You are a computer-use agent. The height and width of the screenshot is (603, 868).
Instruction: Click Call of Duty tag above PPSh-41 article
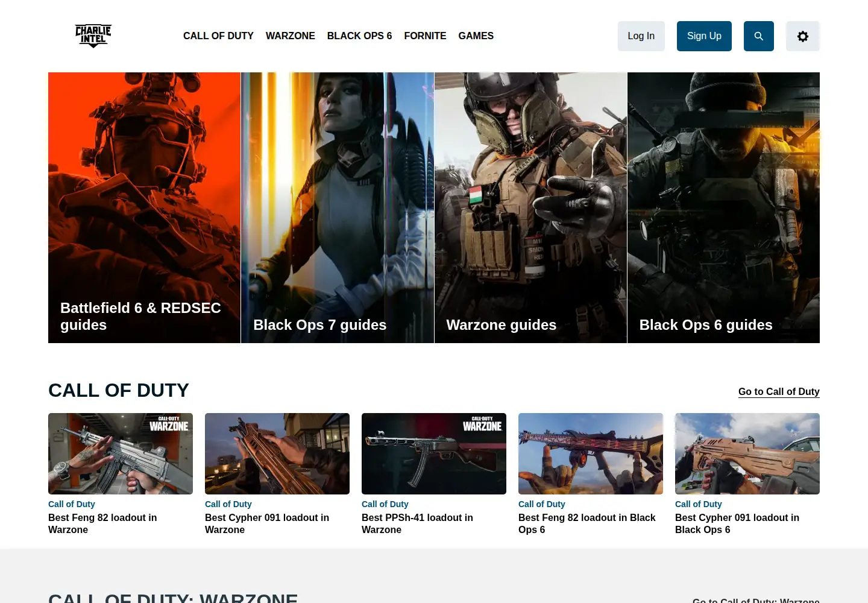(x=385, y=504)
